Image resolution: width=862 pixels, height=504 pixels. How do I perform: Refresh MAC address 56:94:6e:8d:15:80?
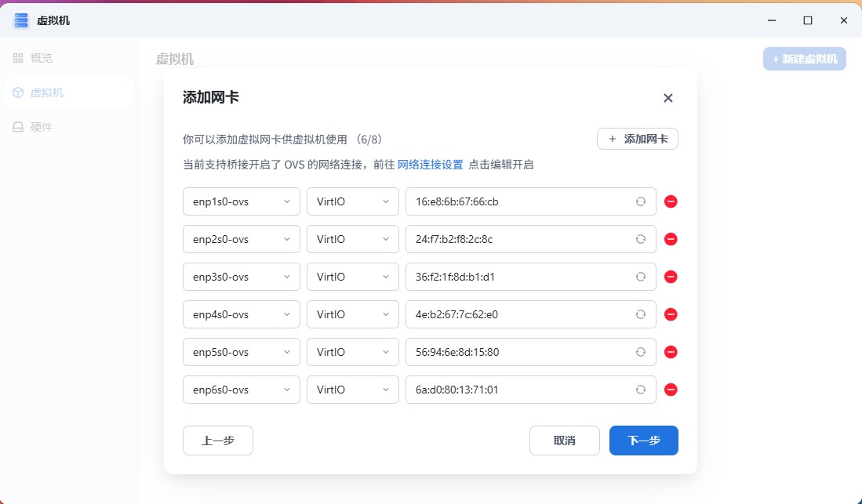[x=640, y=352]
